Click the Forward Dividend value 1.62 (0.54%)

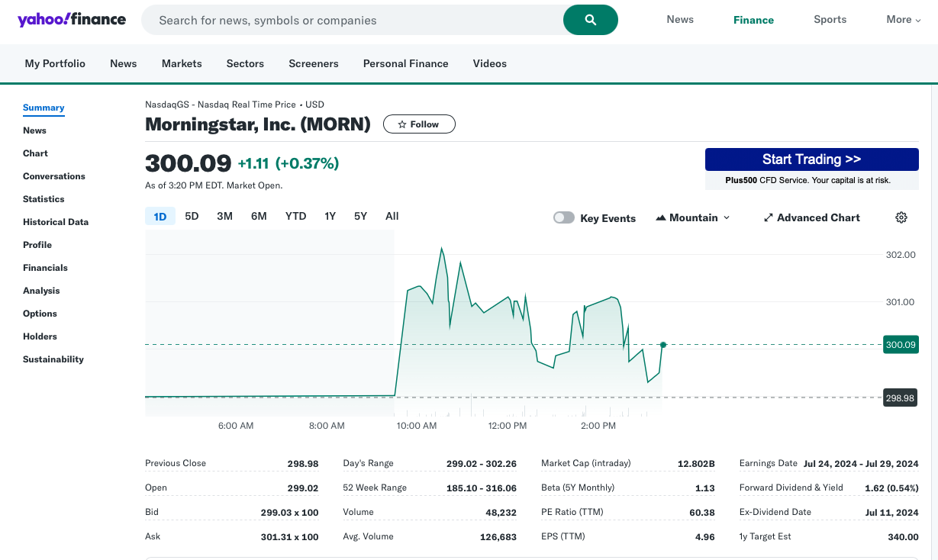pos(891,488)
